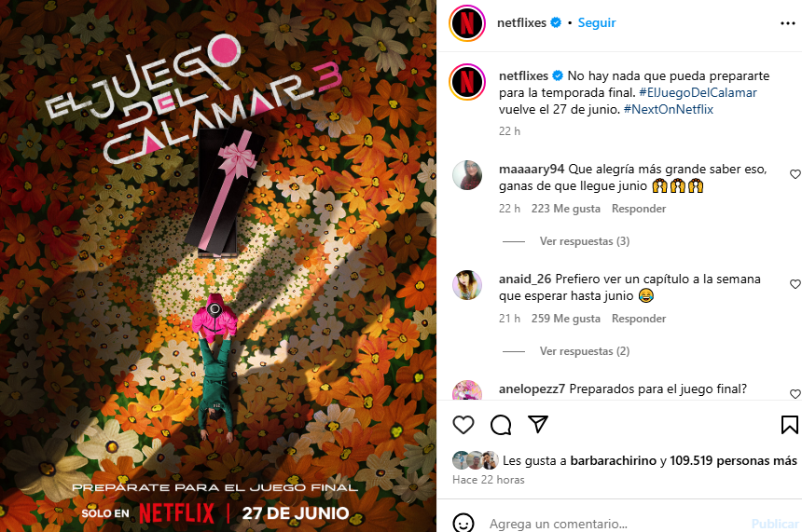The width and height of the screenshot is (802, 532).
Task: Reply to maaaary94 with Responder
Action: click(x=639, y=209)
